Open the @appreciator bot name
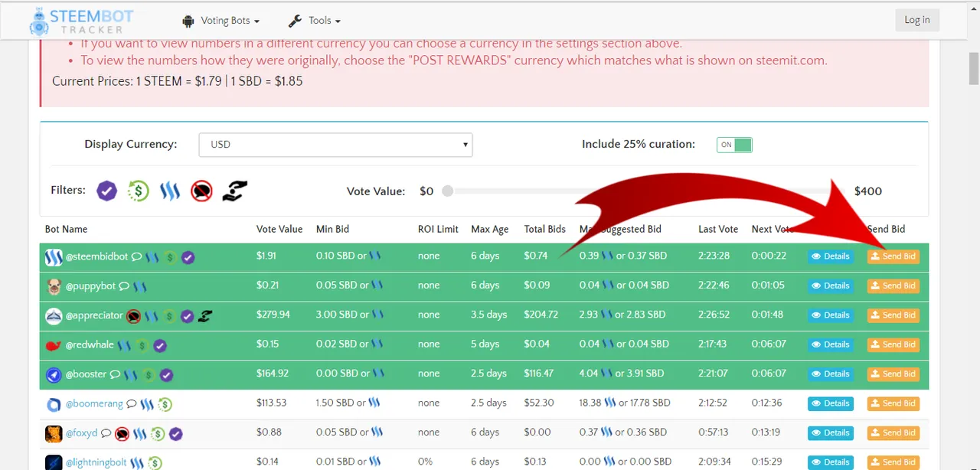This screenshot has width=980, height=470. (94, 315)
